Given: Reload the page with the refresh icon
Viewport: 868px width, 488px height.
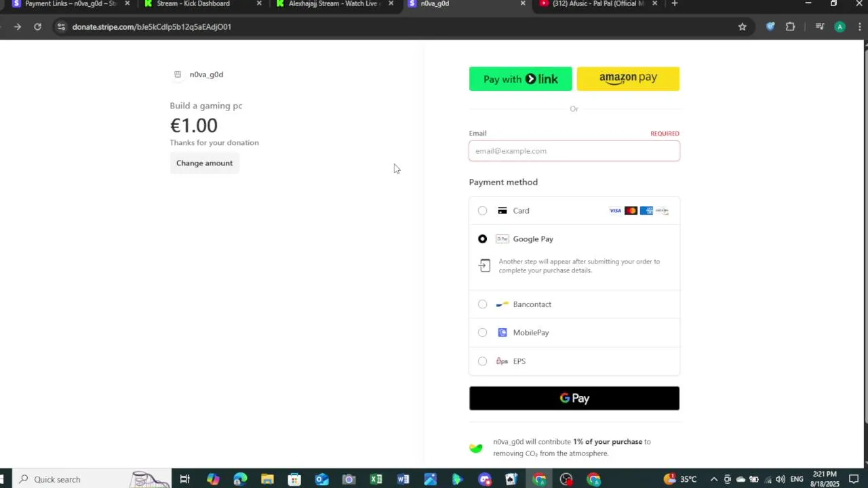Looking at the screenshot, I should point(37,26).
